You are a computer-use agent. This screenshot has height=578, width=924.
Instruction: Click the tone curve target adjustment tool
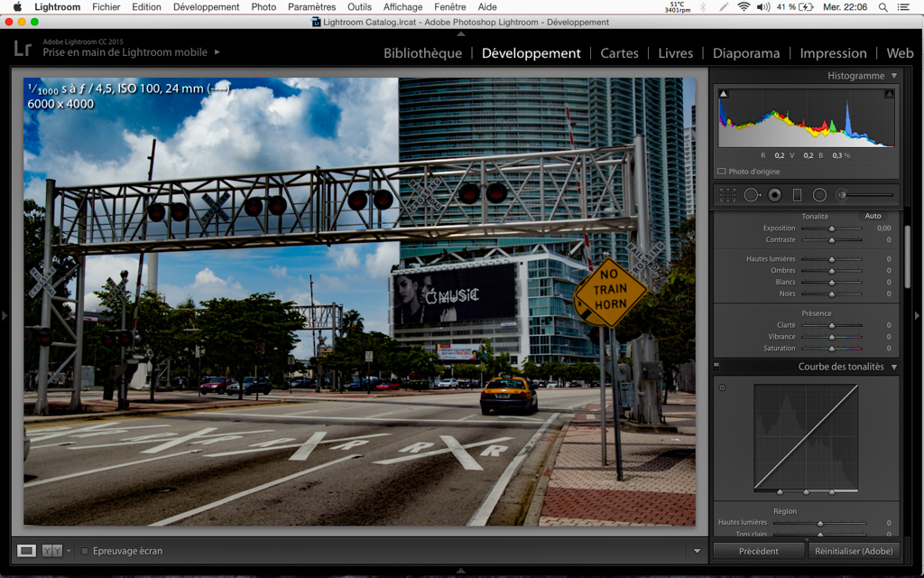[x=722, y=387]
